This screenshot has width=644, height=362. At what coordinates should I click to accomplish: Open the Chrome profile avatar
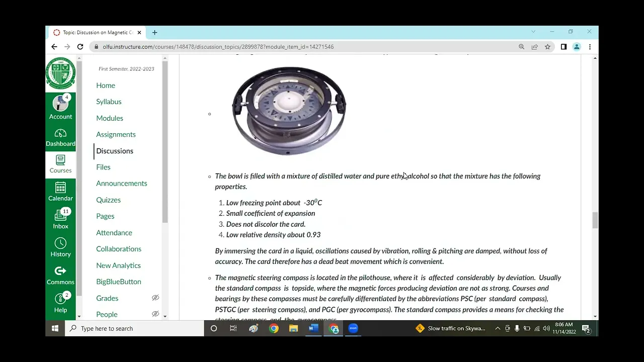tap(577, 47)
